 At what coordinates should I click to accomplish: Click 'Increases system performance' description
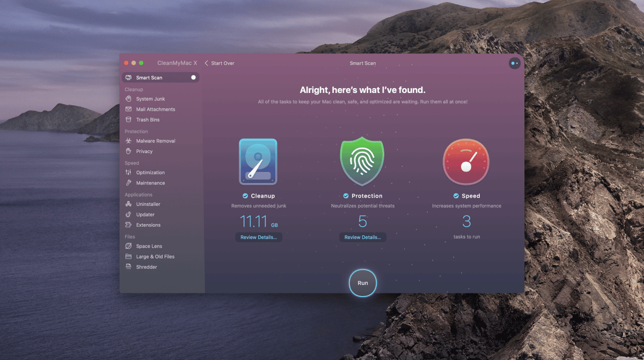pyautogui.click(x=466, y=206)
